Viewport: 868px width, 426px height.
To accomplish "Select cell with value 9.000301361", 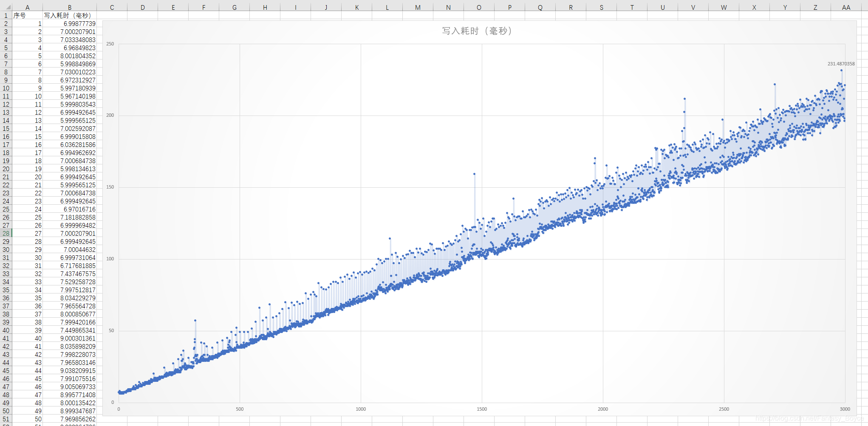I will (70, 338).
